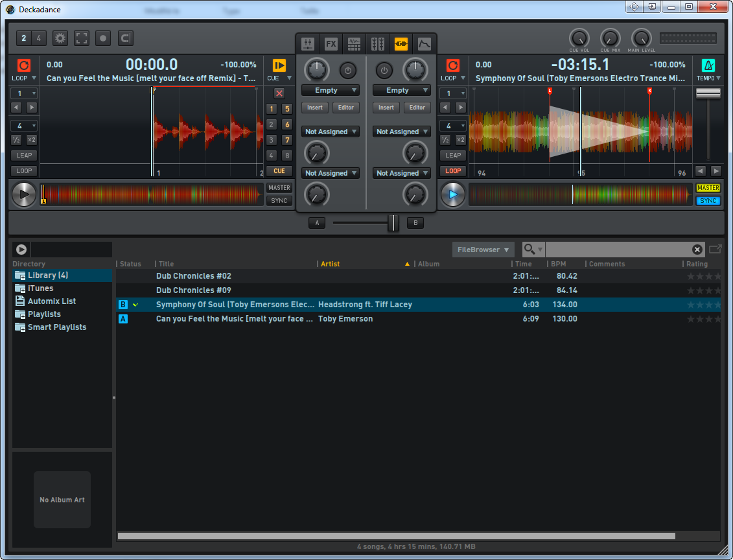Image resolution: width=733 pixels, height=560 pixels.
Task: Open the settings gear in top toolbar
Action: tap(60, 38)
